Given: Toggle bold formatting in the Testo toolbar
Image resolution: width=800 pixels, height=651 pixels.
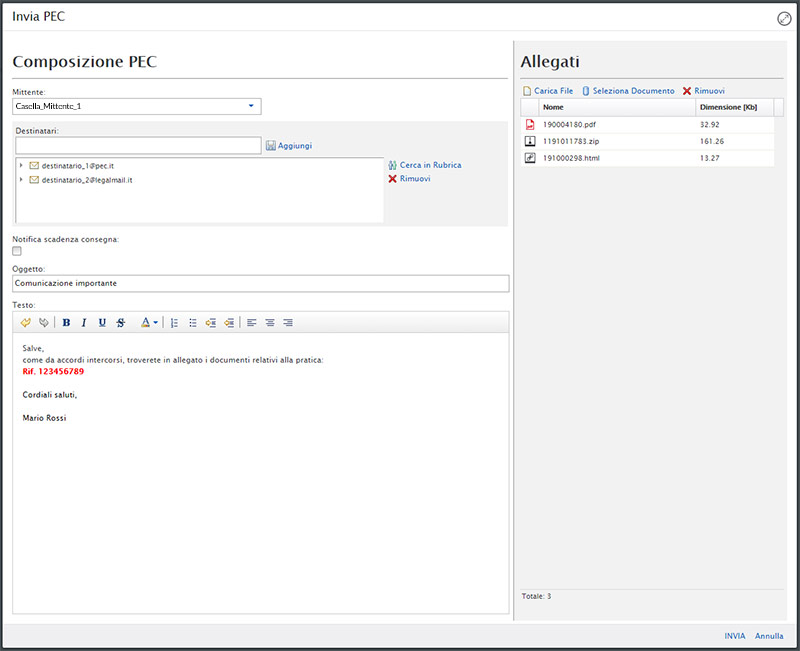Looking at the screenshot, I should coord(66,322).
